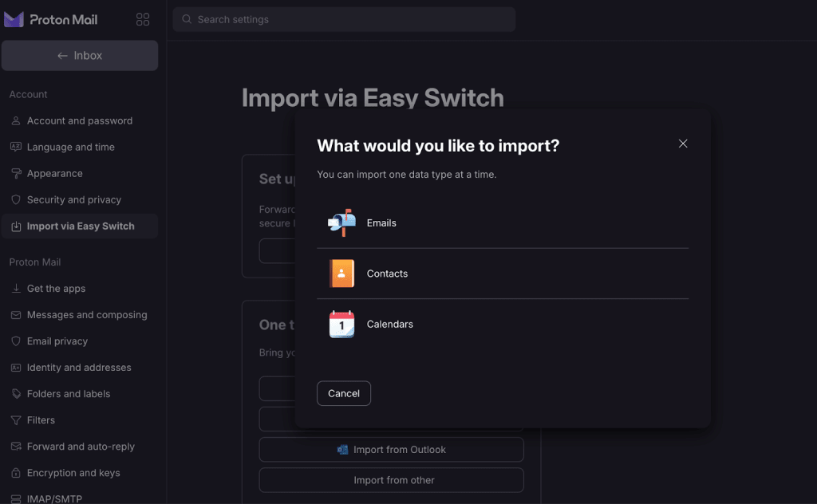The image size is (817, 504).
Task: Cancel the import dialog
Action: [x=344, y=393]
